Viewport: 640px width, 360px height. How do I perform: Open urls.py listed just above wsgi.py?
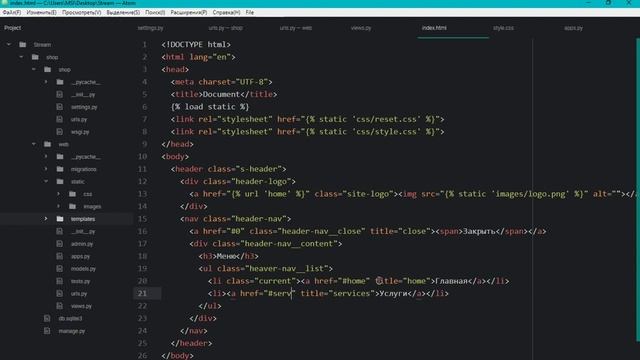[x=79, y=120]
